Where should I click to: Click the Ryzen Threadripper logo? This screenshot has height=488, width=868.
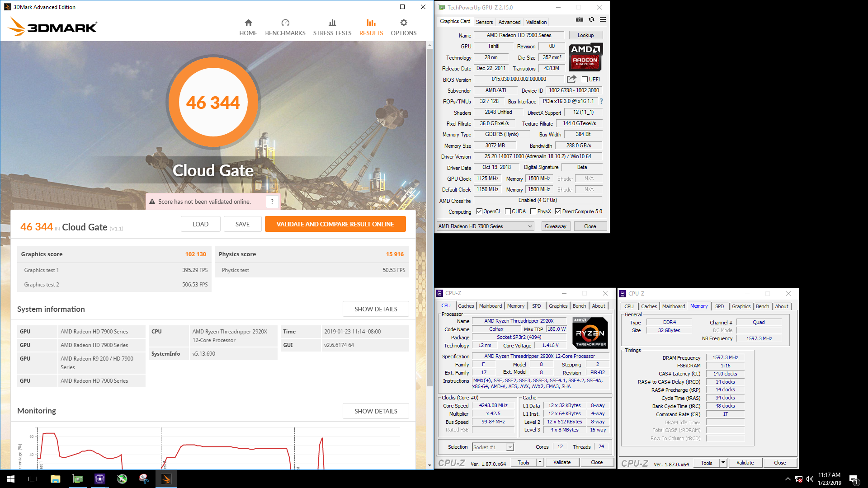pos(590,333)
